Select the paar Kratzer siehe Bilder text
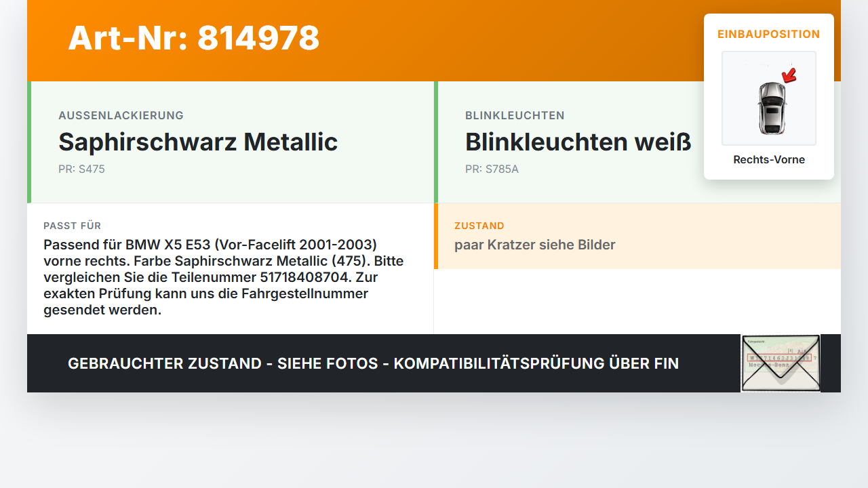Viewport: 868px width, 488px height. pos(535,245)
